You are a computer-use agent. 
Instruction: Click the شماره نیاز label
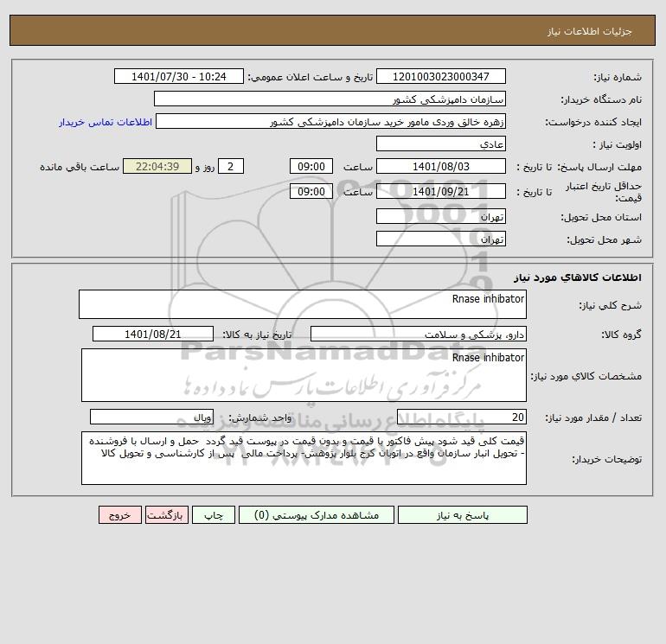coord(618,77)
